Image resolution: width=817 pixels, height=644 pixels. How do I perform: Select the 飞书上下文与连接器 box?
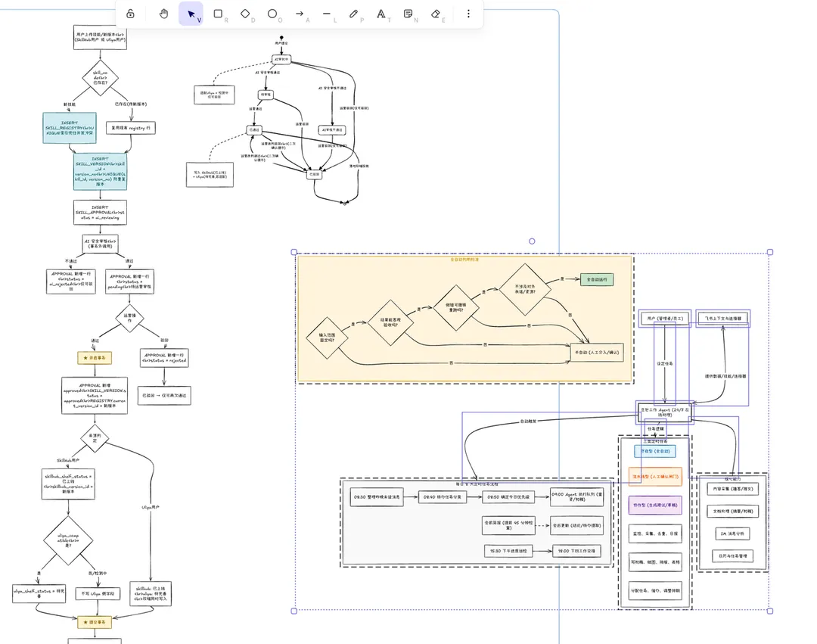click(722, 319)
